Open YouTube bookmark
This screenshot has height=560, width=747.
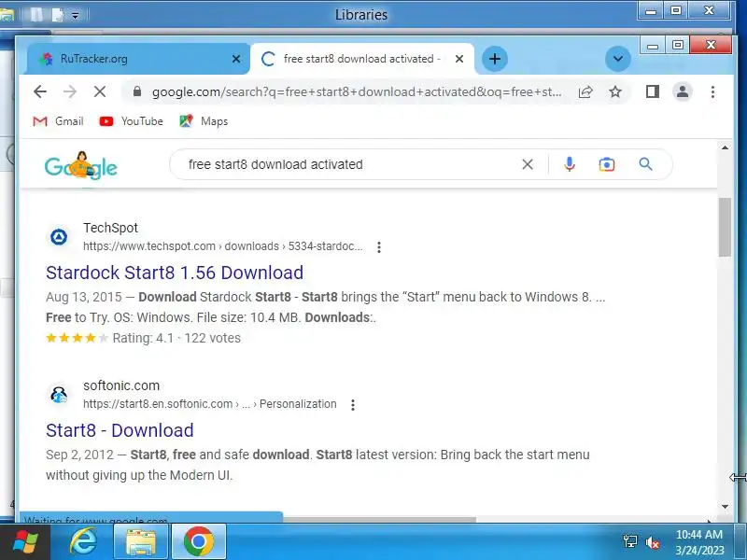131,121
